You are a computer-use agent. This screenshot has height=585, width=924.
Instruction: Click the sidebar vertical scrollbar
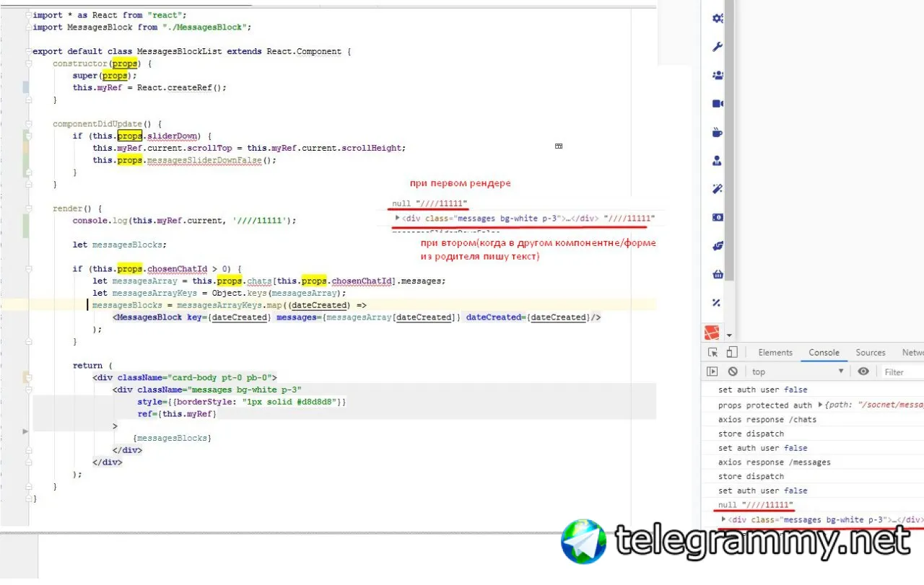coord(729,141)
